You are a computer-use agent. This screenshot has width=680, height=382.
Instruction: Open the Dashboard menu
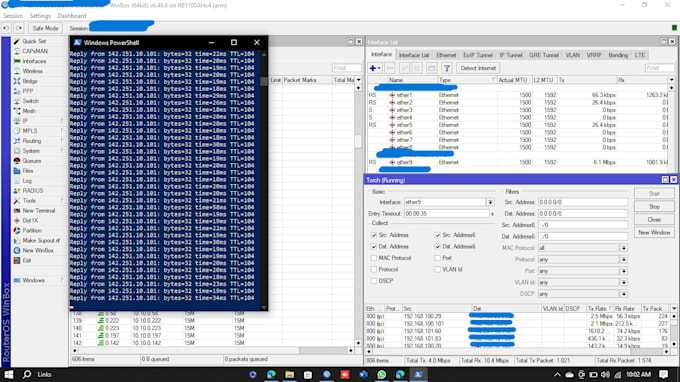click(72, 16)
